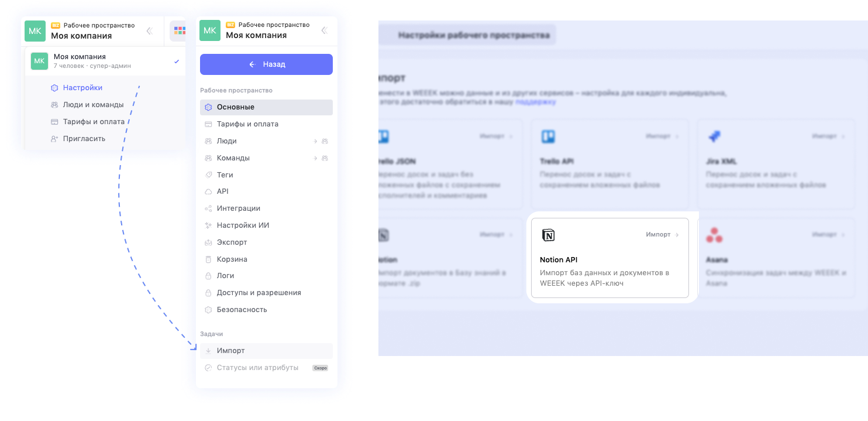Click the Notion logo icon on card

coord(548,235)
